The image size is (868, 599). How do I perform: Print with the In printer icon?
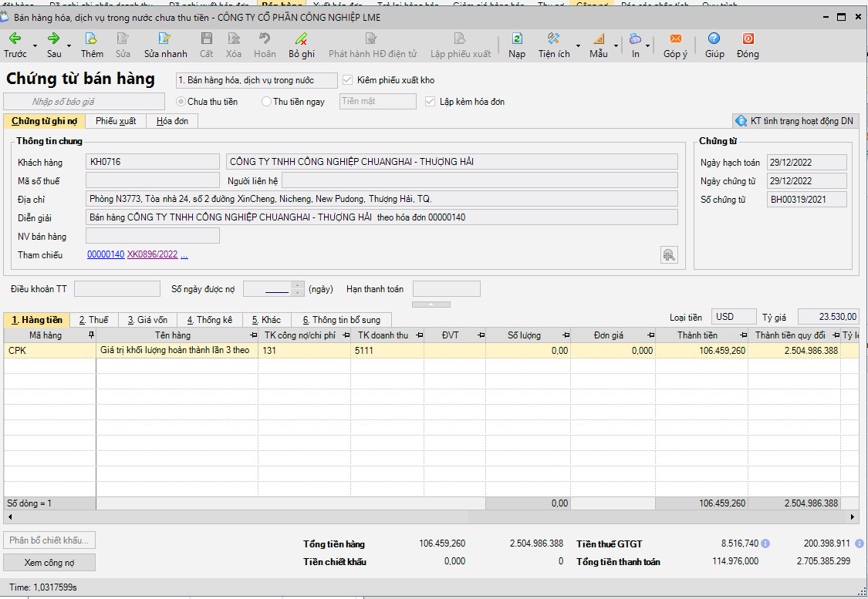(x=636, y=39)
